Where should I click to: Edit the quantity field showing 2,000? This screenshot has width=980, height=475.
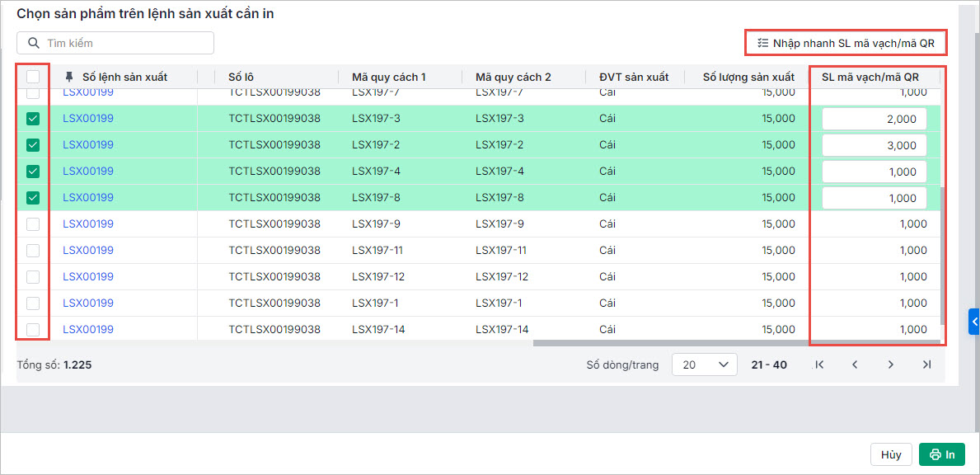click(x=874, y=119)
